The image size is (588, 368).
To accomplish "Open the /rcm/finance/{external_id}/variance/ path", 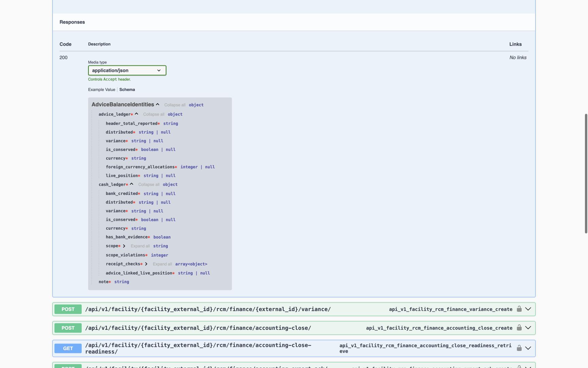I will [208, 309].
